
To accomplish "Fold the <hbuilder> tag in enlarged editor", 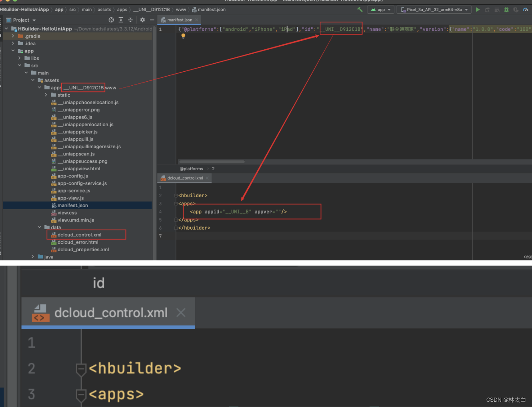I will coord(81,369).
